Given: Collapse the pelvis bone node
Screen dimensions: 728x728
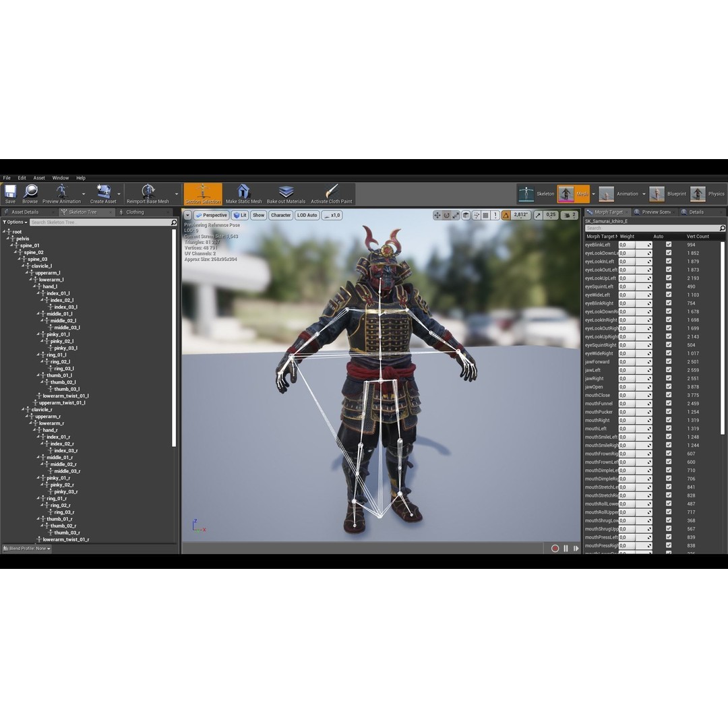Looking at the screenshot, I should [x=8, y=238].
